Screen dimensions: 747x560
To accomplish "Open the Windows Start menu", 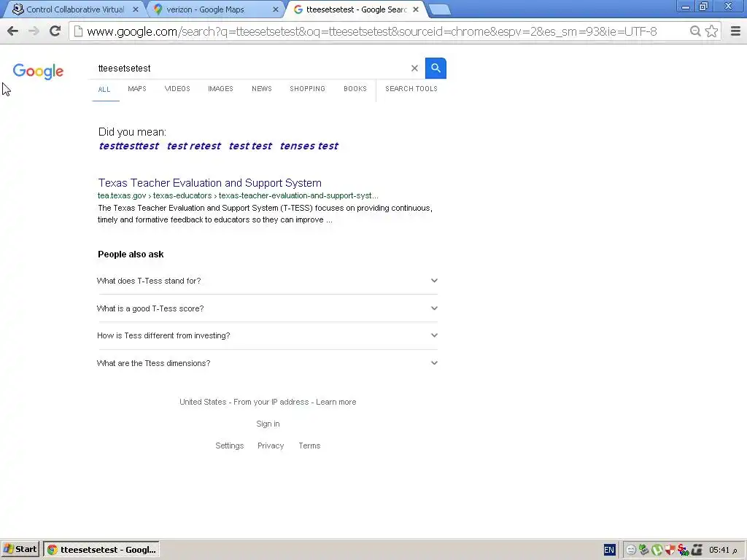I will pyautogui.click(x=20, y=550).
